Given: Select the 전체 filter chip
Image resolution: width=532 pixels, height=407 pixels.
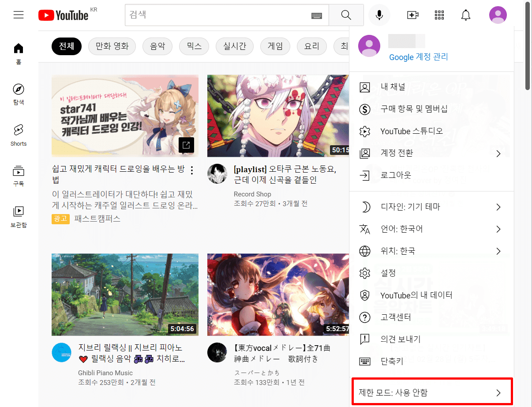Looking at the screenshot, I should [67, 46].
